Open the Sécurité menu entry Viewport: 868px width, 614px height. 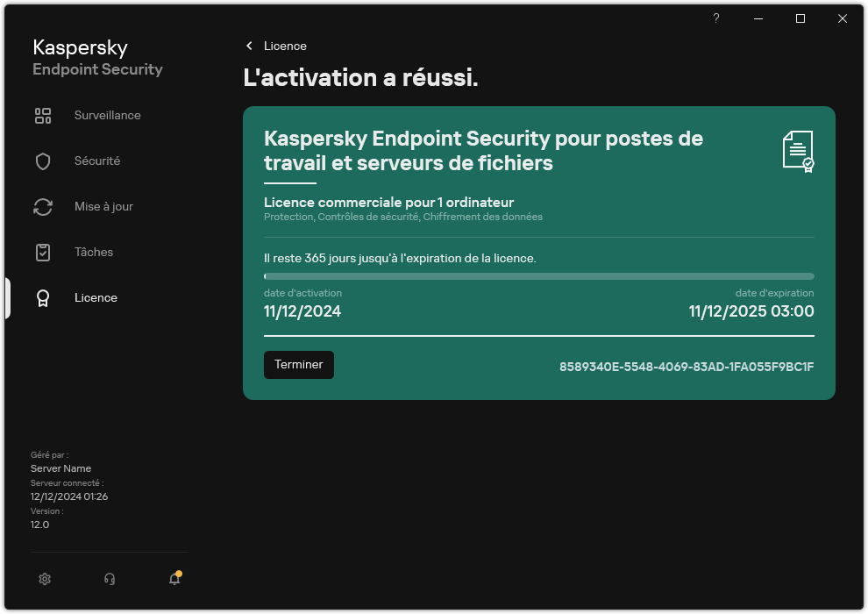coord(99,161)
